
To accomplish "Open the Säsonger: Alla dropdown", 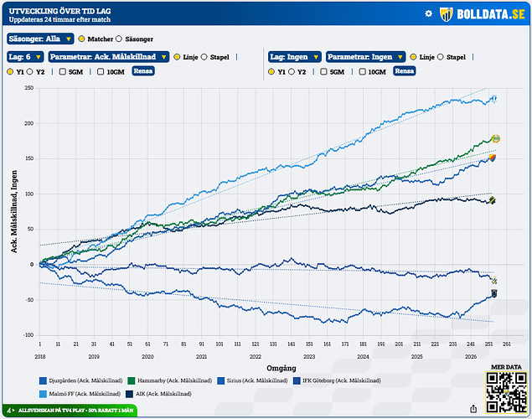I will (x=40, y=39).
